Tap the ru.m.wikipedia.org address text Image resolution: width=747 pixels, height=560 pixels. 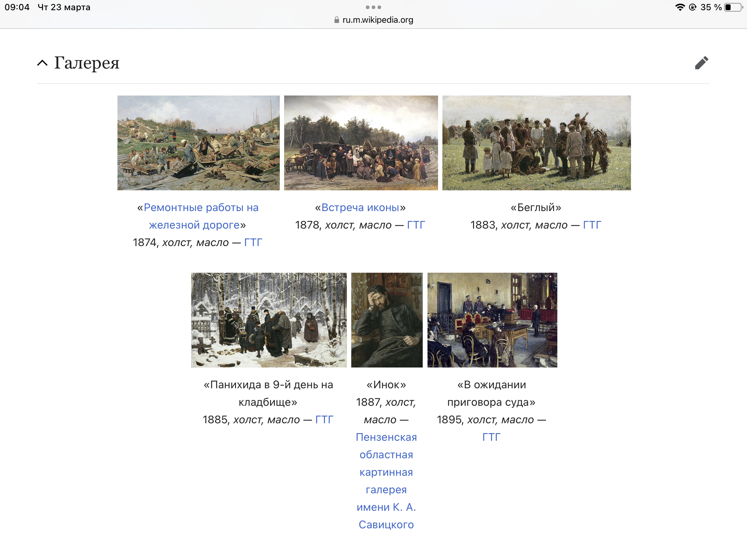pyautogui.click(x=378, y=20)
